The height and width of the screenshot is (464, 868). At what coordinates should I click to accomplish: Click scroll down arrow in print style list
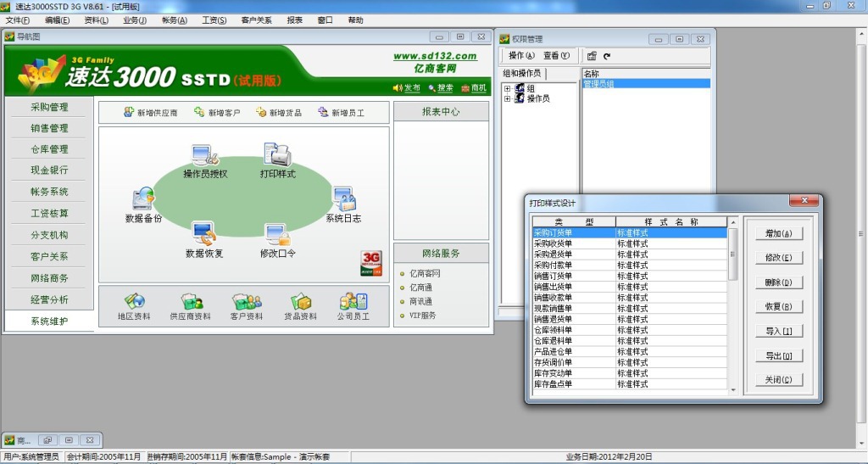click(x=733, y=390)
